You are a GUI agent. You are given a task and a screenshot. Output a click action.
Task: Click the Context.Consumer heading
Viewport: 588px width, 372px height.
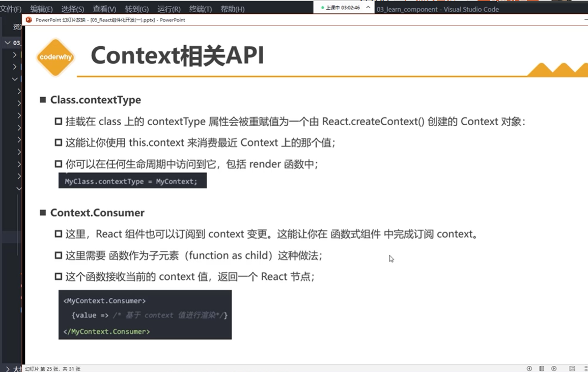coord(97,213)
